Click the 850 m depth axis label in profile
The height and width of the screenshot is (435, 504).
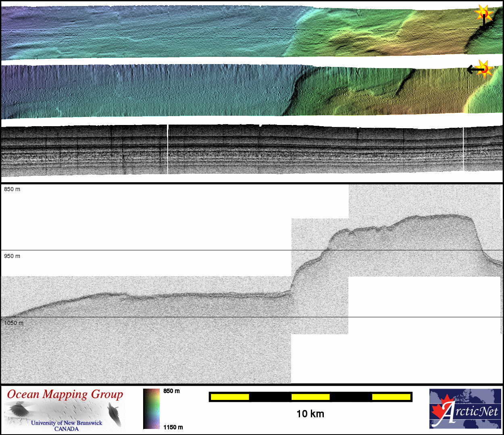[x=12, y=189]
